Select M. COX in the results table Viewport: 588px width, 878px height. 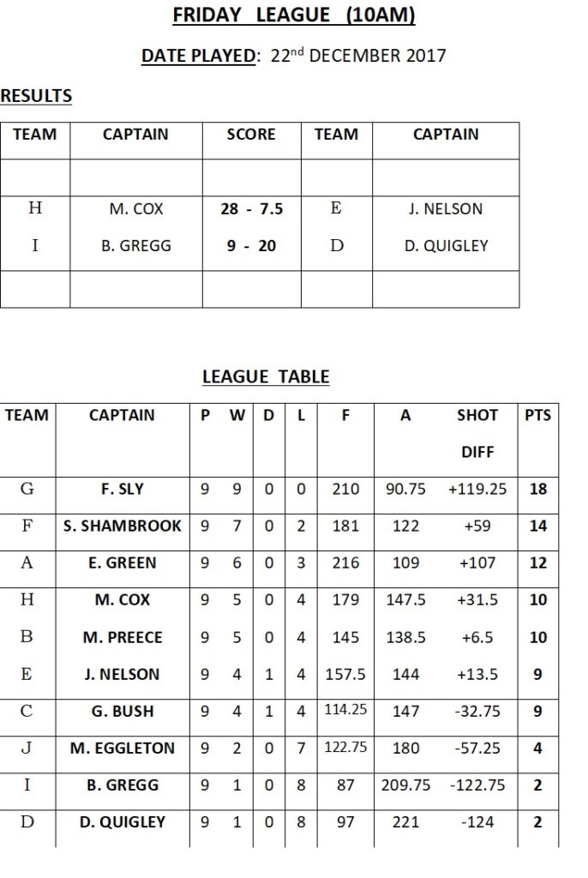pyautogui.click(x=136, y=209)
